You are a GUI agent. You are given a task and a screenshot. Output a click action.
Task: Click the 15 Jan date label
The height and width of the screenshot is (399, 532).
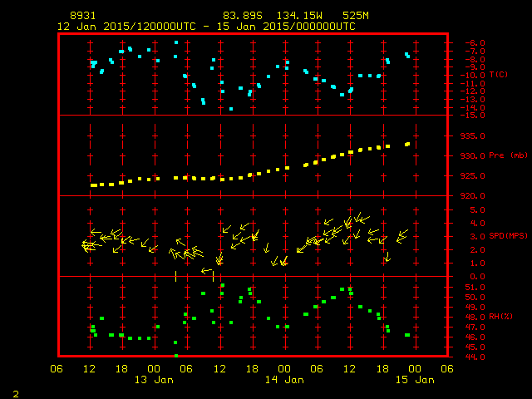click(x=415, y=380)
